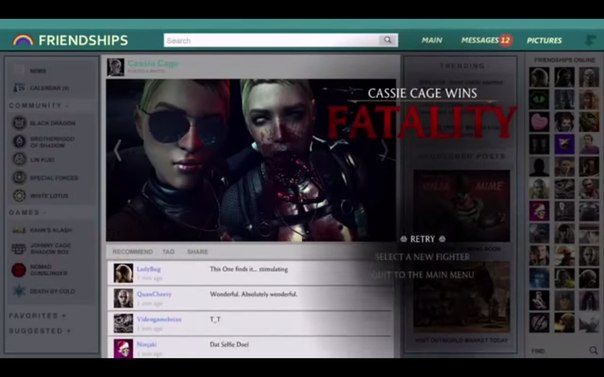Open the Lin Kuei community icon
604x377 pixels.
19,159
